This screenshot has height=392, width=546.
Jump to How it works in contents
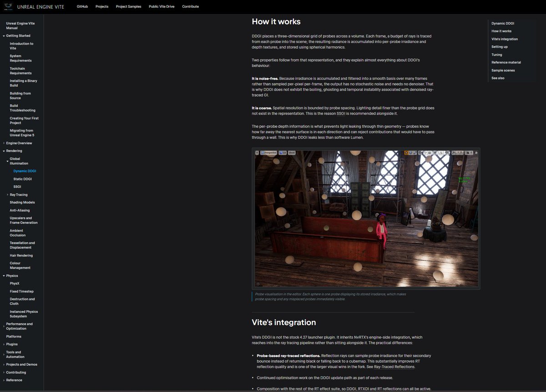click(x=501, y=31)
